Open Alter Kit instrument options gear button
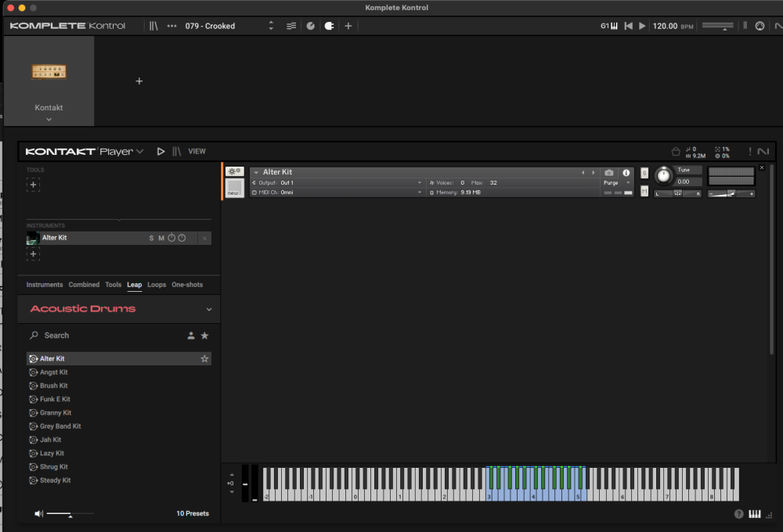783x532 pixels. coord(235,171)
